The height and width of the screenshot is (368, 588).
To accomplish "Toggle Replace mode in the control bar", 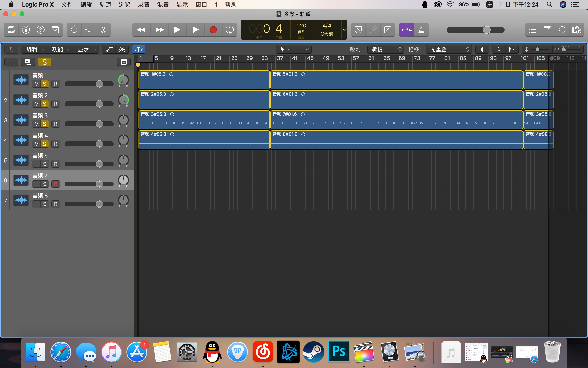I will pyautogui.click(x=358, y=30).
